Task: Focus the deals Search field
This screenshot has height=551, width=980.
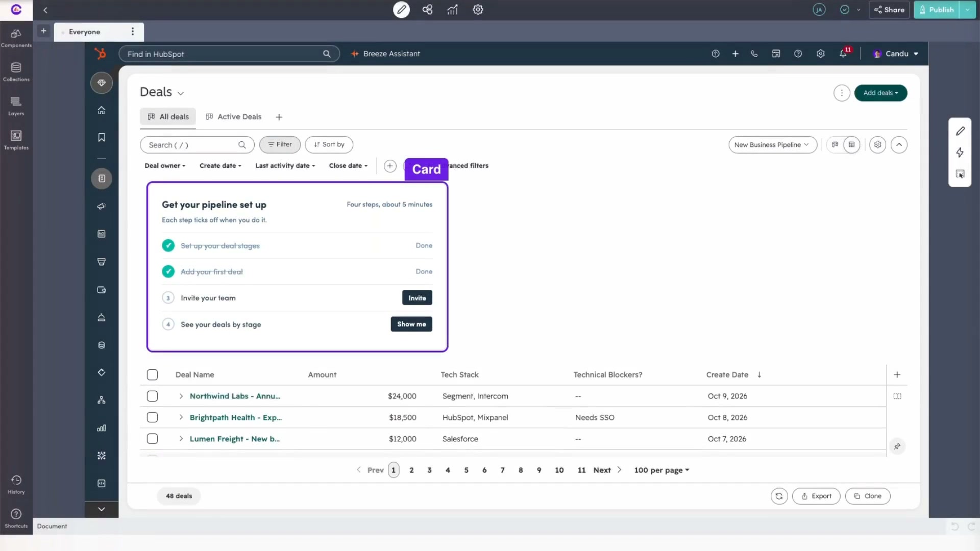Action: coord(197,145)
